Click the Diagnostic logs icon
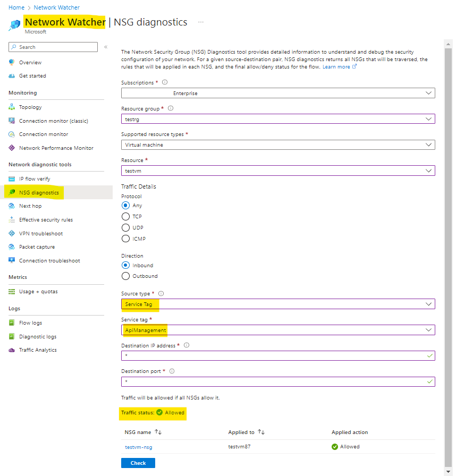The height and width of the screenshot is (476, 456). click(12, 336)
